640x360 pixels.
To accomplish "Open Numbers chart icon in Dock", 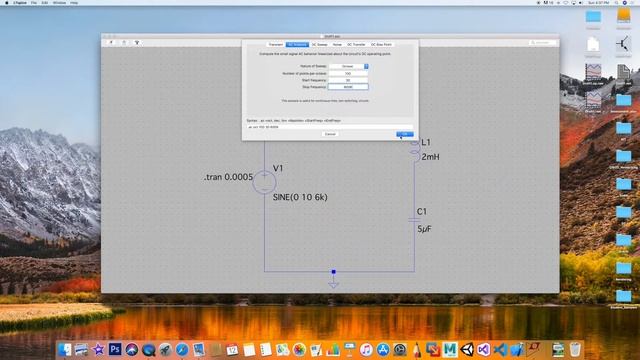I will pyautogui.click(x=333, y=350).
